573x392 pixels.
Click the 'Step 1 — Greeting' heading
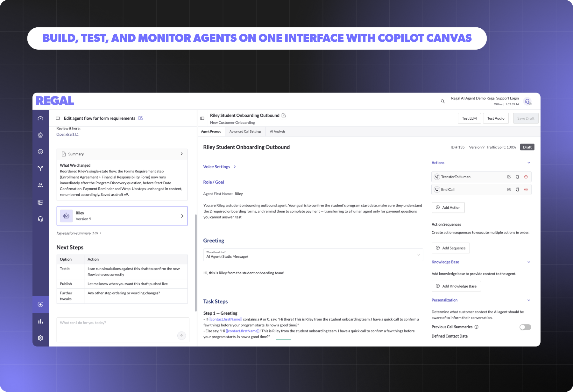coord(220,313)
